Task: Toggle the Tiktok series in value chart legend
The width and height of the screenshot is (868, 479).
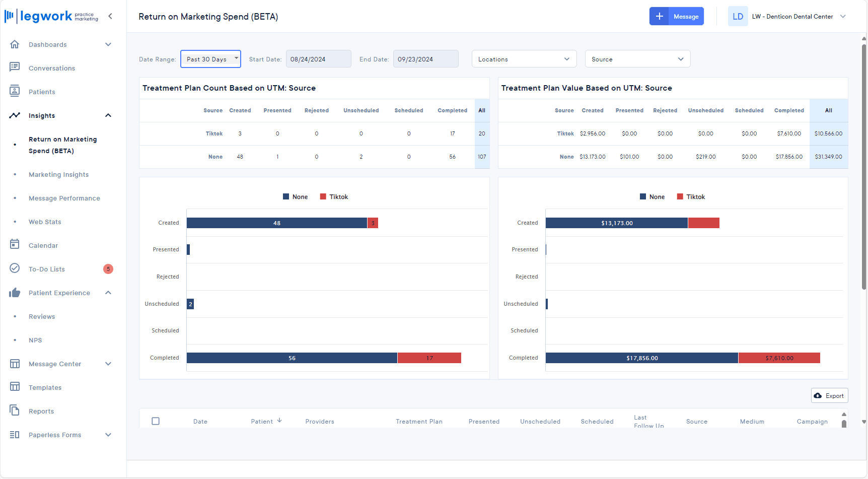Action: click(x=691, y=197)
